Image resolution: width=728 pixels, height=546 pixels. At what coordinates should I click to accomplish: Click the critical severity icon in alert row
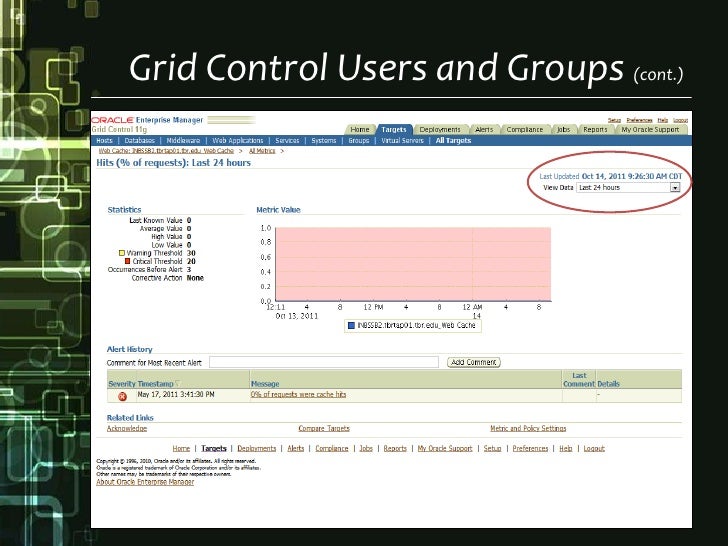[x=123, y=396]
